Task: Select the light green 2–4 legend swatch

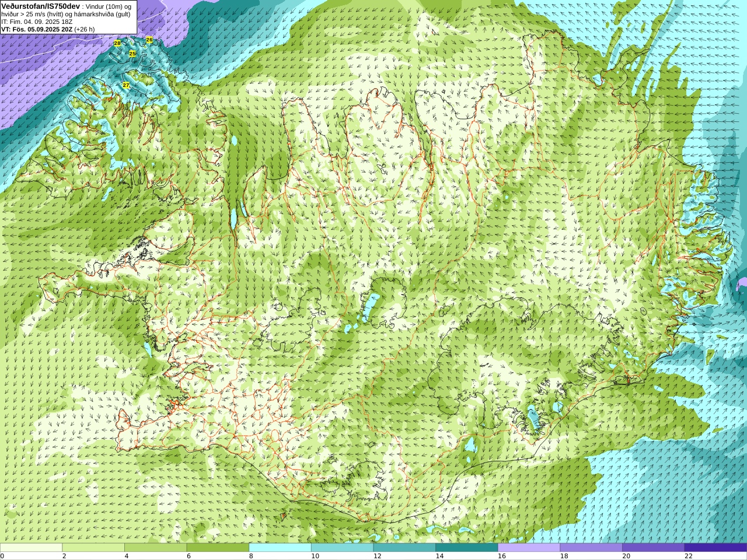Action: (x=93, y=548)
